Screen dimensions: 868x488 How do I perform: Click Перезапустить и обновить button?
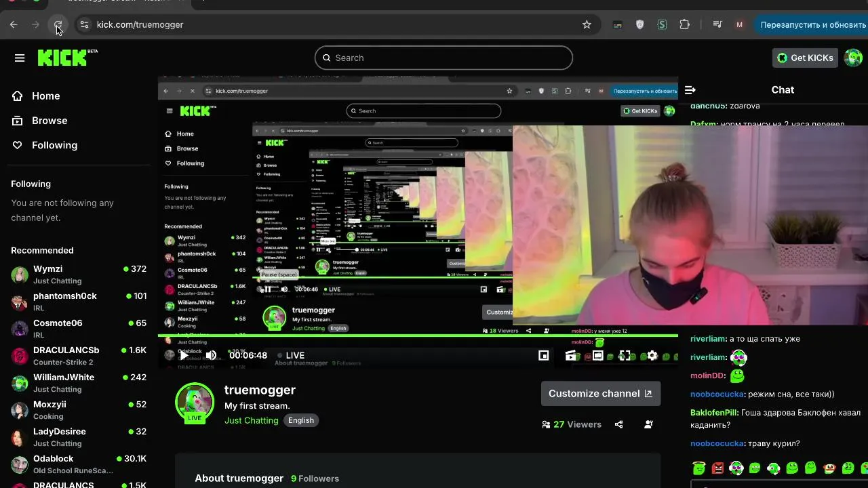click(812, 24)
